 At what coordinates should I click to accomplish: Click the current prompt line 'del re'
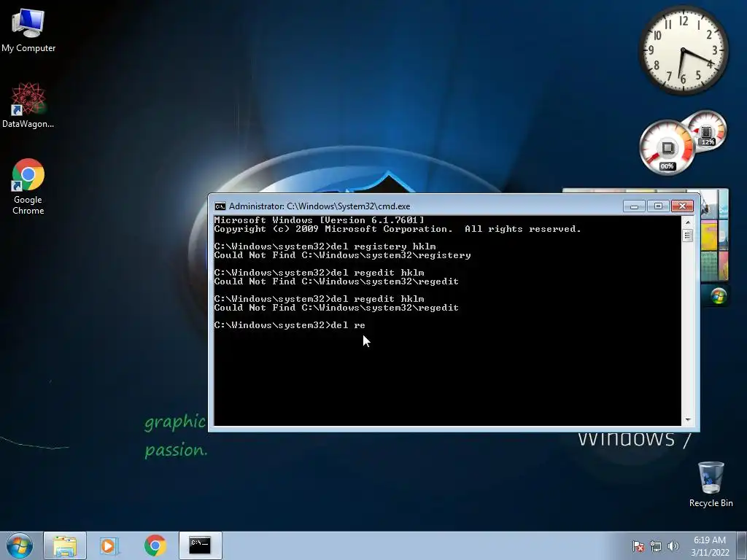click(290, 325)
